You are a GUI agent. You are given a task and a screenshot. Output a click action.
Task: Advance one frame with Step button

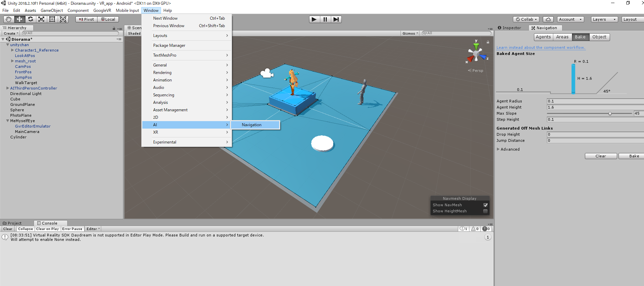click(x=336, y=19)
